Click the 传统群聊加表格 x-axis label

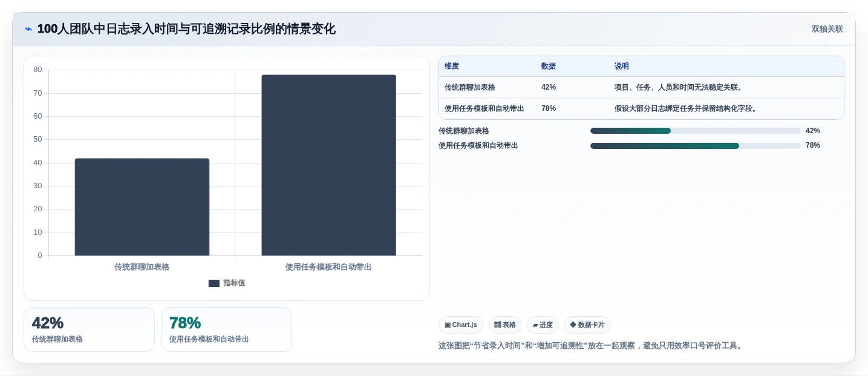click(142, 267)
